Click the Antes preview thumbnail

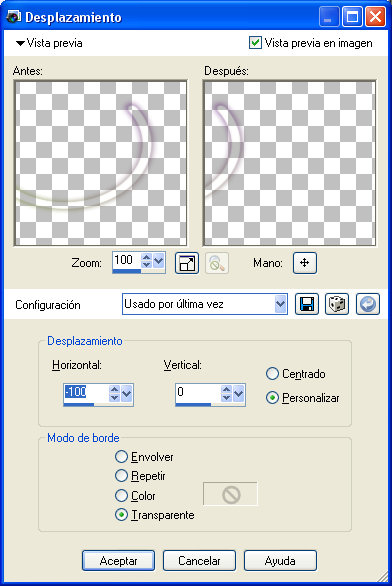[101, 163]
